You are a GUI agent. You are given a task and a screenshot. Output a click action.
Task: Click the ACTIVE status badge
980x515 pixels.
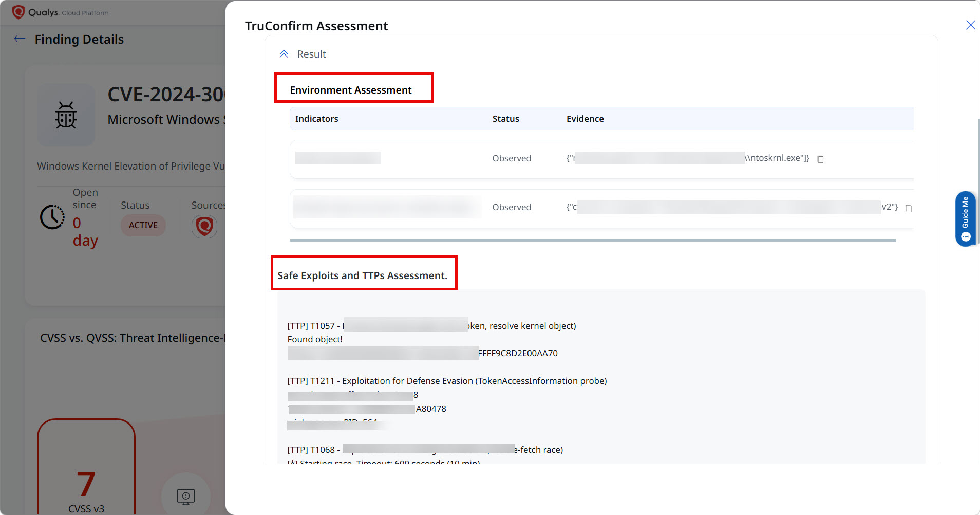(x=143, y=225)
